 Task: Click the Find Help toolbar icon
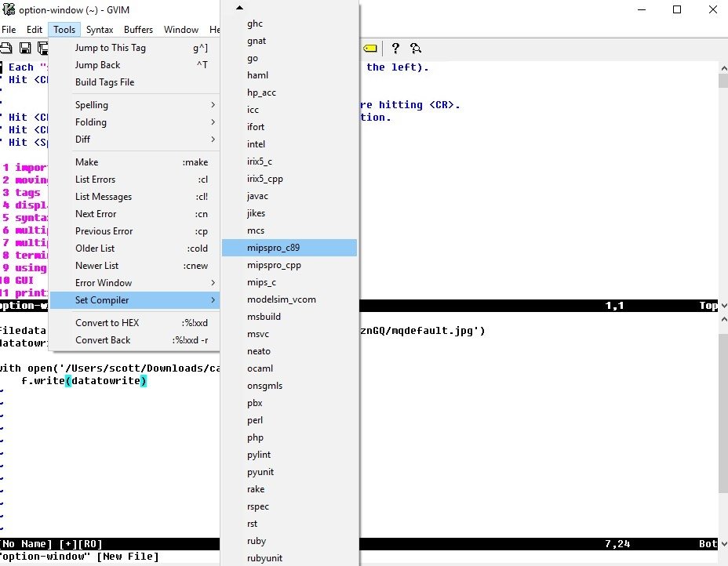(x=416, y=48)
